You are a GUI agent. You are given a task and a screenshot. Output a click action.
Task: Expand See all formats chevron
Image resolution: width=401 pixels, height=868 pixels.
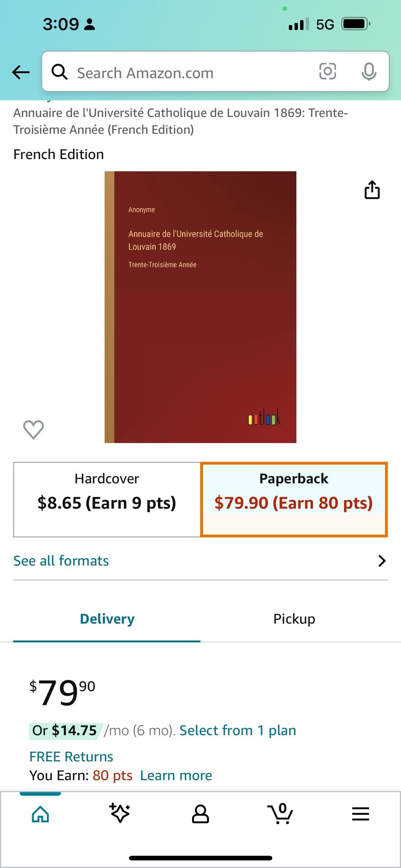[x=382, y=561]
